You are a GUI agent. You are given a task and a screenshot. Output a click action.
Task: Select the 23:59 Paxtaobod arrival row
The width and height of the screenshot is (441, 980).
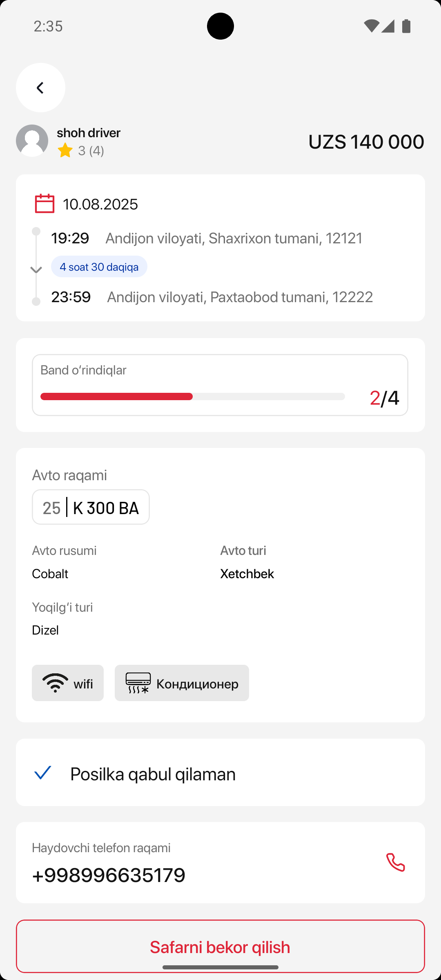212,297
